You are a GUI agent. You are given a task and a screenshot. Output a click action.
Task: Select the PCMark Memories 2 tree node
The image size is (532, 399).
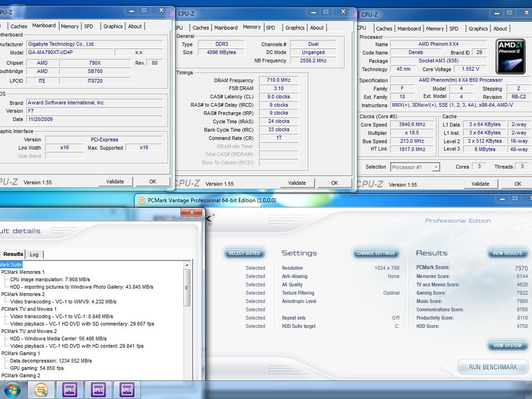coord(23,294)
